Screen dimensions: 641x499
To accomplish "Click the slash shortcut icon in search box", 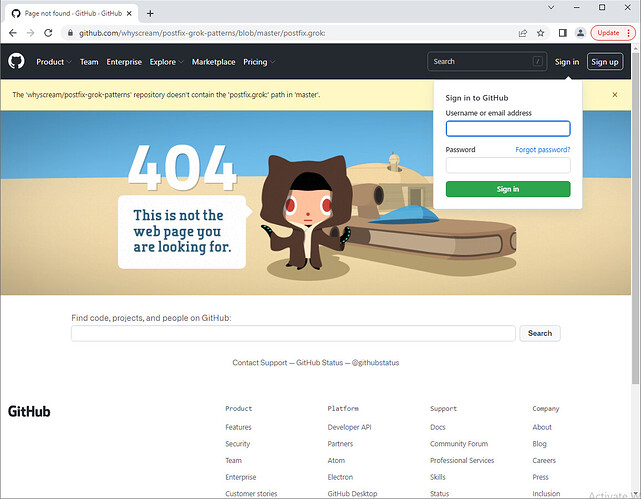I will 538,61.
